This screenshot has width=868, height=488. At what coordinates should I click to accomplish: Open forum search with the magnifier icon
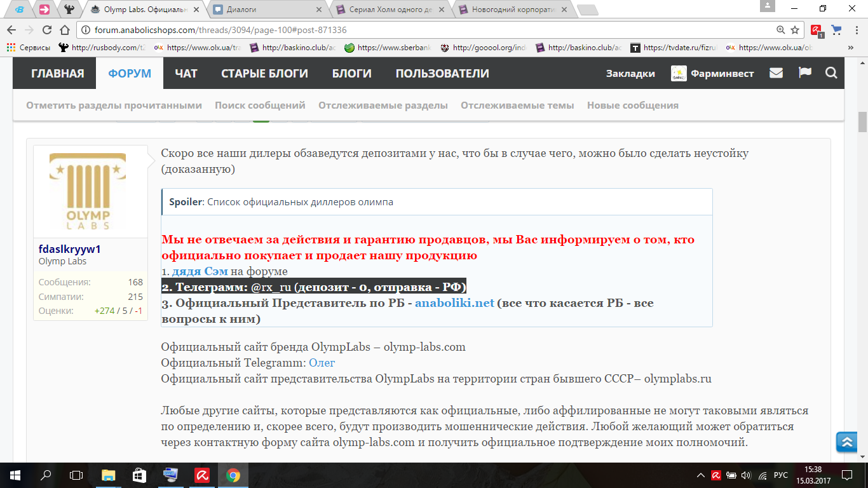831,73
